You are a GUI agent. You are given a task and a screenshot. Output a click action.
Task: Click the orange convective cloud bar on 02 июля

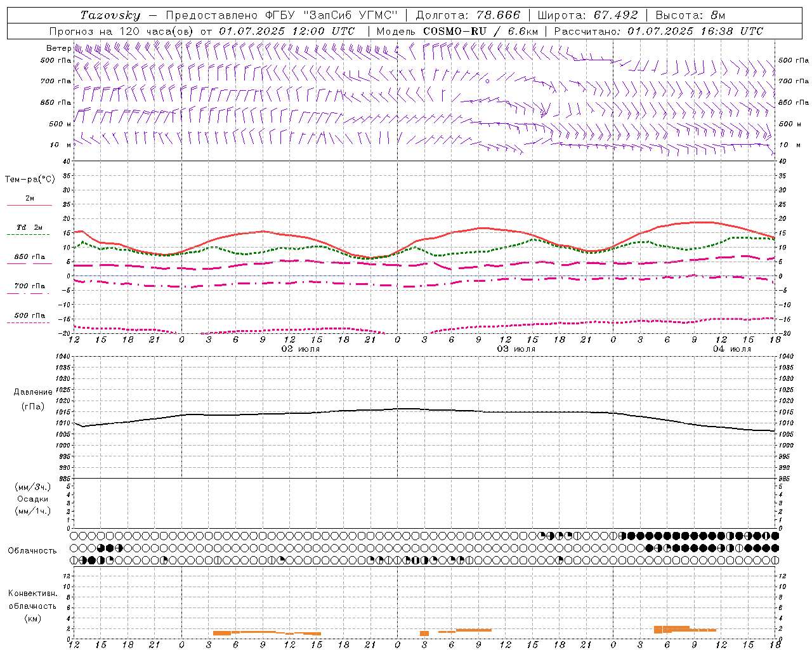click(266, 632)
